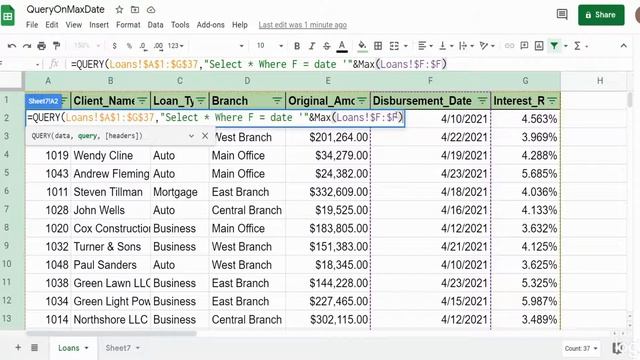Select the Paint format tool

click(56, 46)
